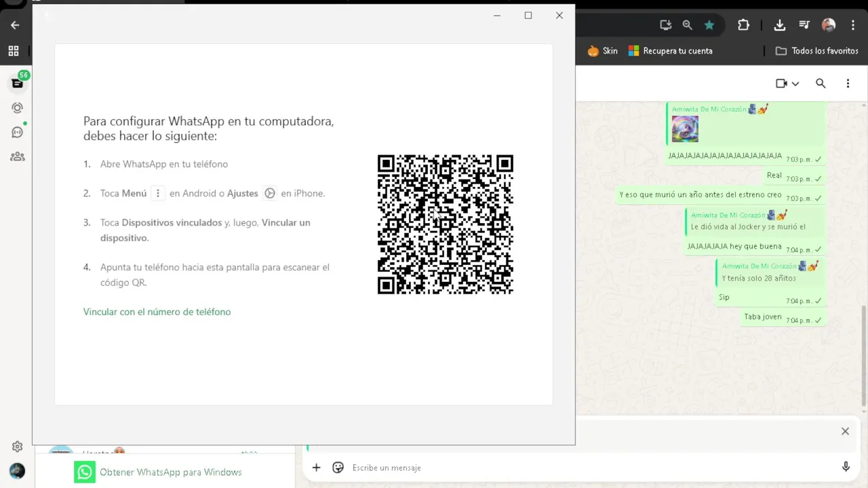The width and height of the screenshot is (868, 488).
Task: Open the Channels icon in WhatsApp sidebar
Action: 18,132
